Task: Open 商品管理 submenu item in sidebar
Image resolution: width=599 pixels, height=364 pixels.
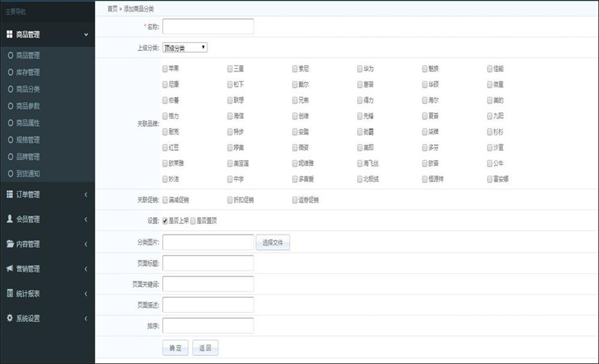Action: click(28, 55)
